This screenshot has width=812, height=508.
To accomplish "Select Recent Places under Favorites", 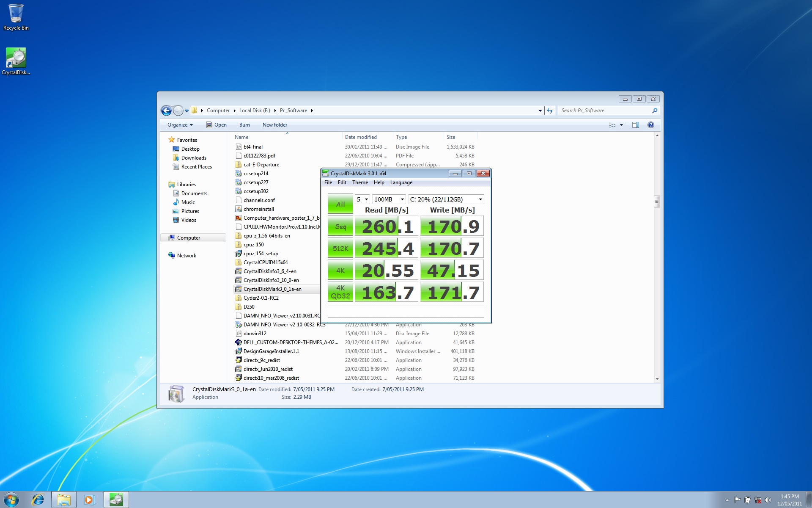I will click(192, 167).
